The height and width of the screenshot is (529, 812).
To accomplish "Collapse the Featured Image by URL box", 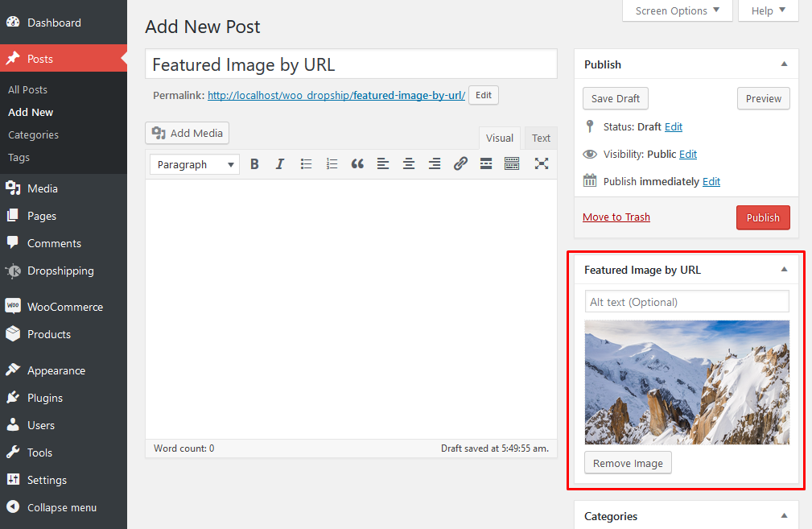I will pos(784,270).
